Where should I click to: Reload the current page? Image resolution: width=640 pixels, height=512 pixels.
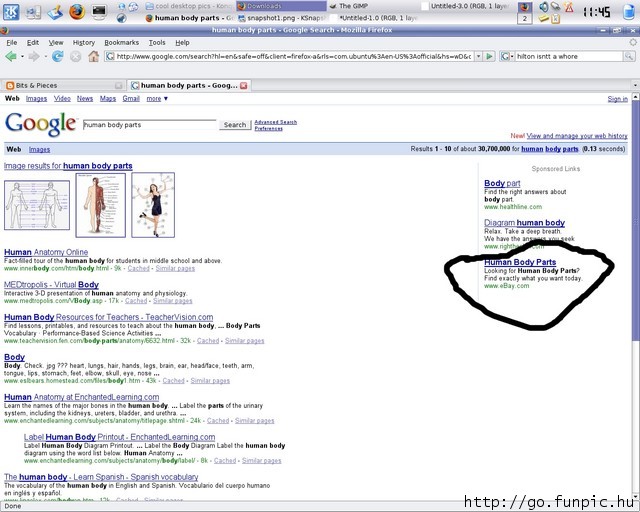tap(58, 56)
